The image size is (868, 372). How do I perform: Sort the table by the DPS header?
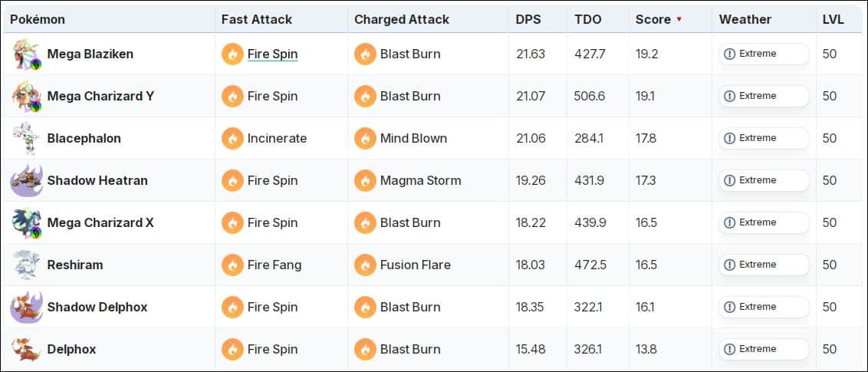coord(529,19)
